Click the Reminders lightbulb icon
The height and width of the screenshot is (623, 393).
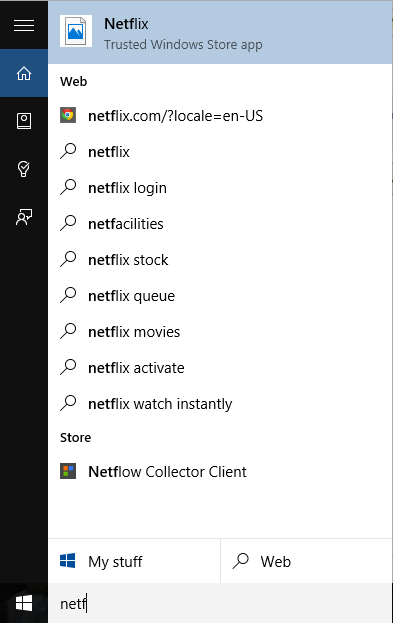click(x=24, y=169)
